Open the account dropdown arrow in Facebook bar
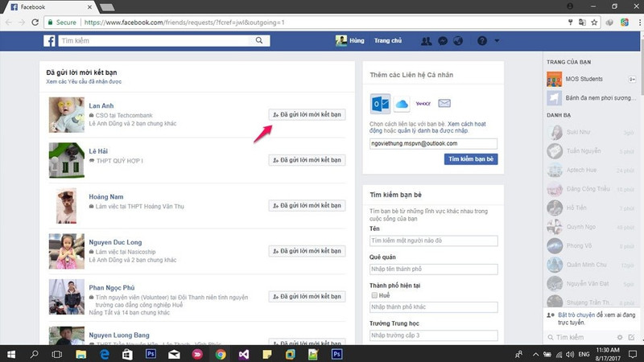The width and height of the screenshot is (644, 362). click(497, 41)
